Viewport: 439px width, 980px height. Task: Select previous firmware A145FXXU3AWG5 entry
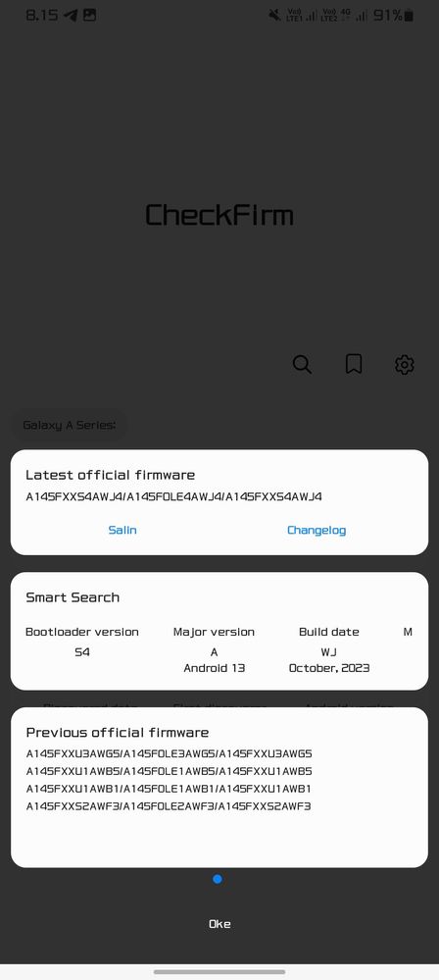coord(169,753)
